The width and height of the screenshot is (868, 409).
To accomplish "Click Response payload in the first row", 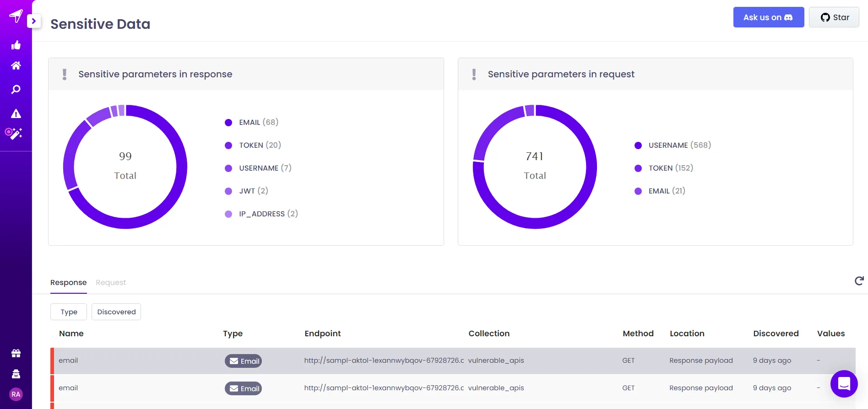I will [x=701, y=361].
